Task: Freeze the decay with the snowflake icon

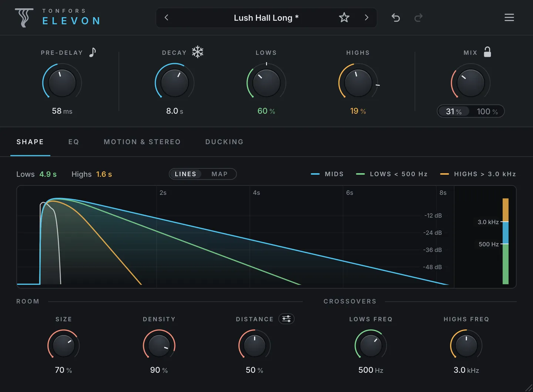Action: tap(198, 52)
